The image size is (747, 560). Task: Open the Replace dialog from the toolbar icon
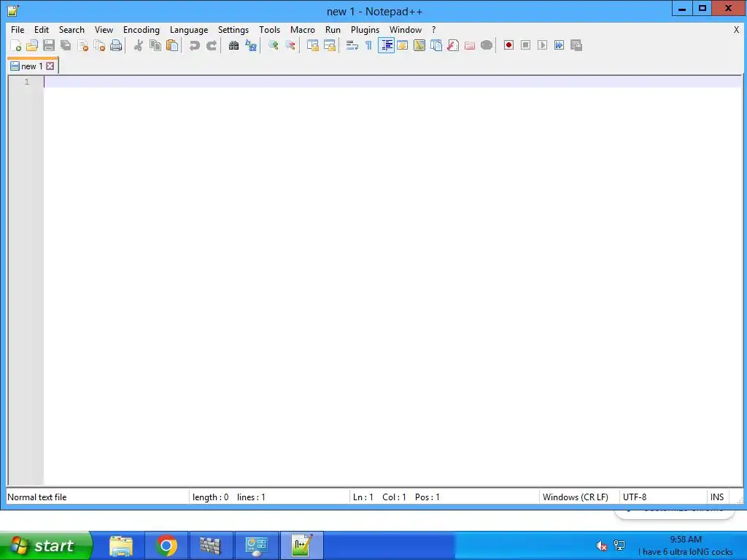pyautogui.click(x=251, y=45)
